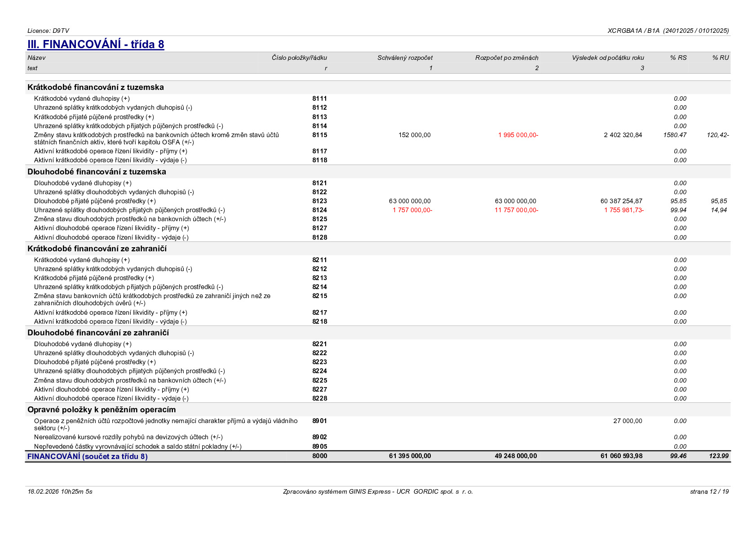Click the Výsledek od počátku roku header
The height and width of the screenshot is (535, 756).
coord(608,58)
